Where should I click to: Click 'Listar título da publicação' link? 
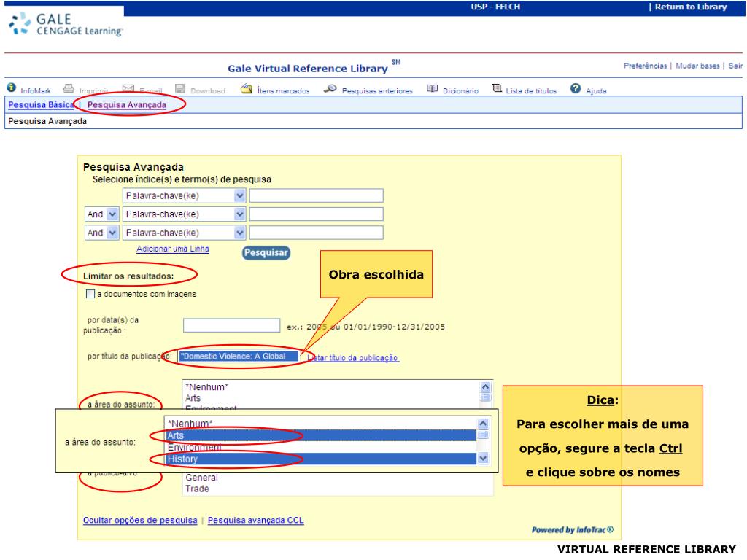point(352,357)
